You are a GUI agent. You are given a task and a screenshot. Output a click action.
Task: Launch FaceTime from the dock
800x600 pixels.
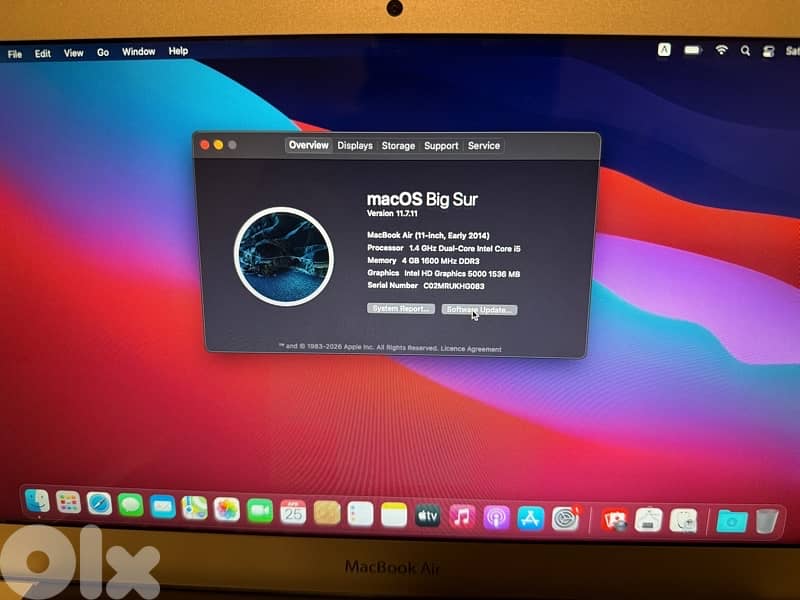click(260, 511)
